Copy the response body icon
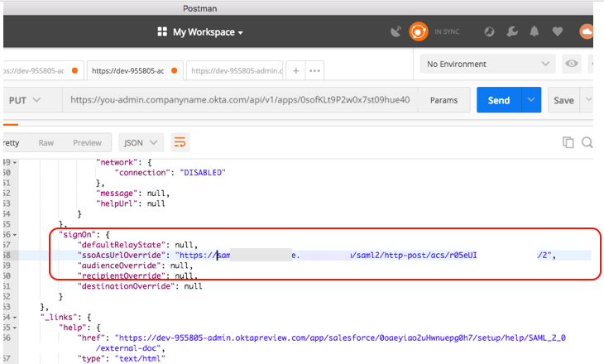The width and height of the screenshot is (604, 364). pyautogui.click(x=568, y=142)
